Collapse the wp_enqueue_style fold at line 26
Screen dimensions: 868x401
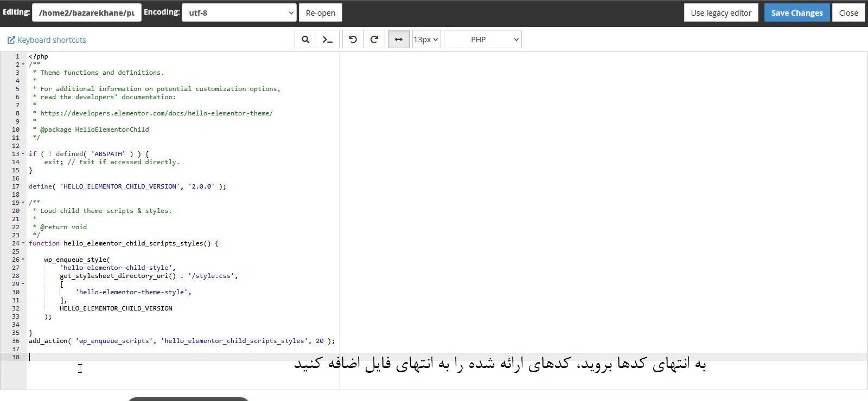click(x=23, y=260)
